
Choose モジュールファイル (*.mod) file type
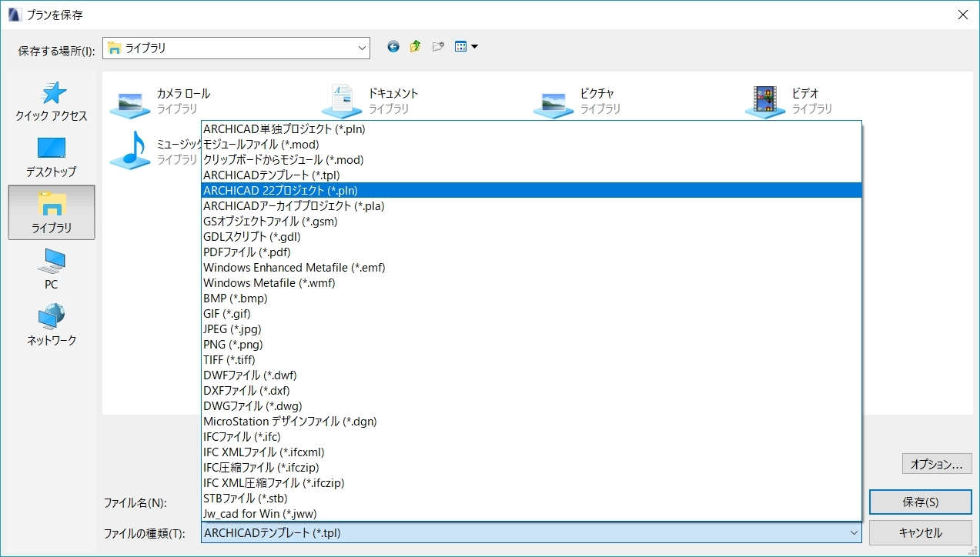click(531, 145)
